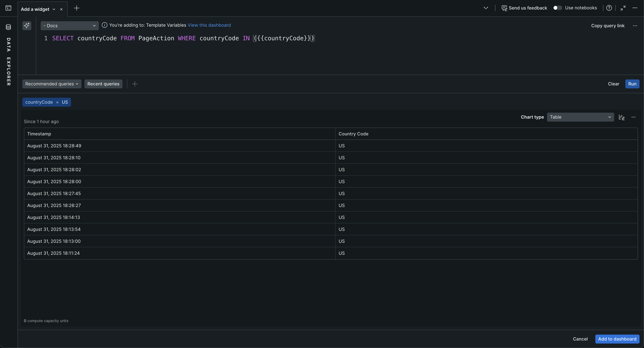Follow the View this dashboard link

209,25
